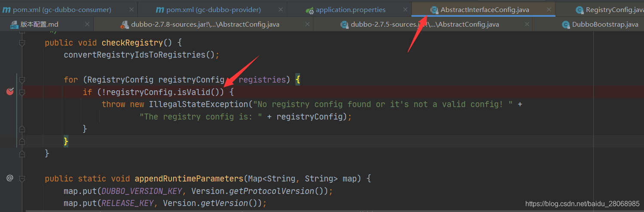644x212 pixels.
Task: Switch to dubbo-2.7.8-sources AbstractConfig.java tab
Action: click(203, 25)
